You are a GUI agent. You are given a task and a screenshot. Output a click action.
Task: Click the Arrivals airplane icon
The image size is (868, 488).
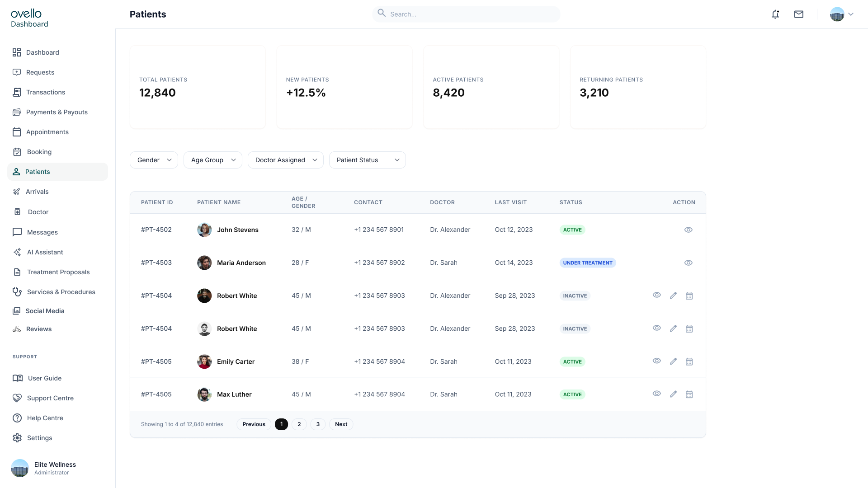[x=17, y=192]
